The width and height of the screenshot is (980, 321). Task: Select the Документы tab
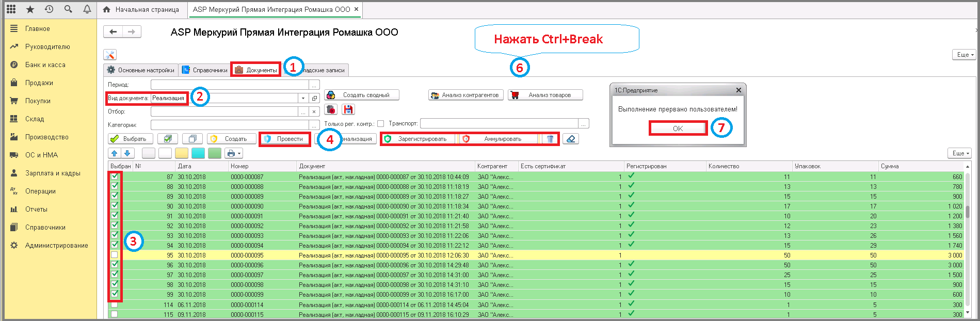click(256, 70)
